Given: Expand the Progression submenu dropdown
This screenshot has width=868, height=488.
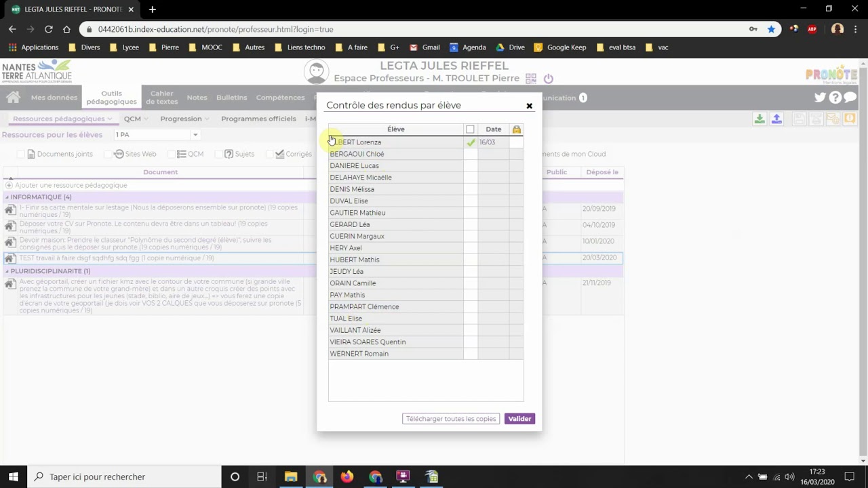Looking at the screenshot, I should tap(184, 119).
